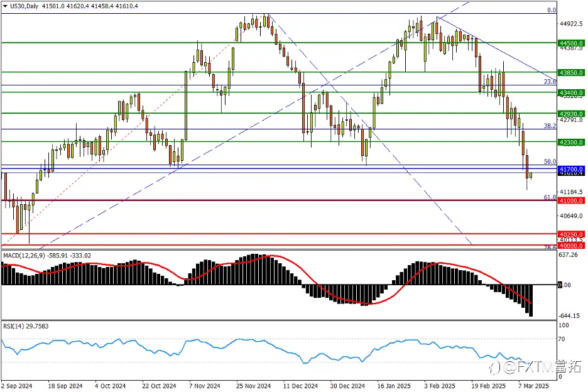Click the 16 Jan 2025 date label
588x392 pixels.
click(394, 386)
